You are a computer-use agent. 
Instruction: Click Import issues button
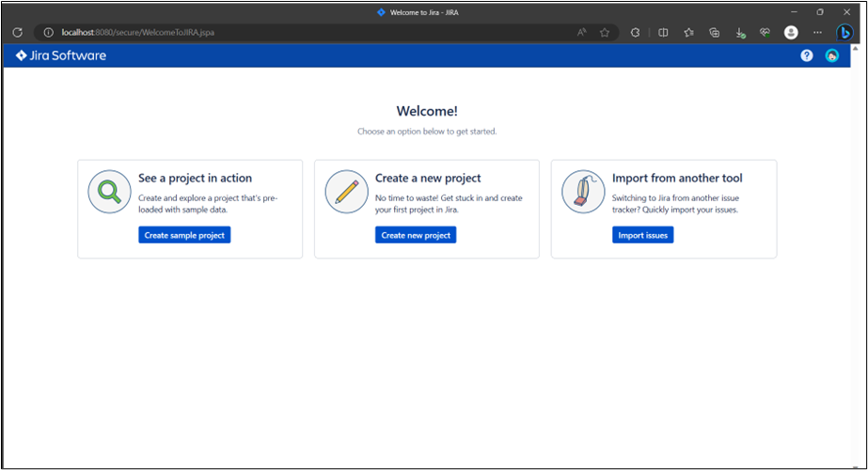click(x=642, y=235)
